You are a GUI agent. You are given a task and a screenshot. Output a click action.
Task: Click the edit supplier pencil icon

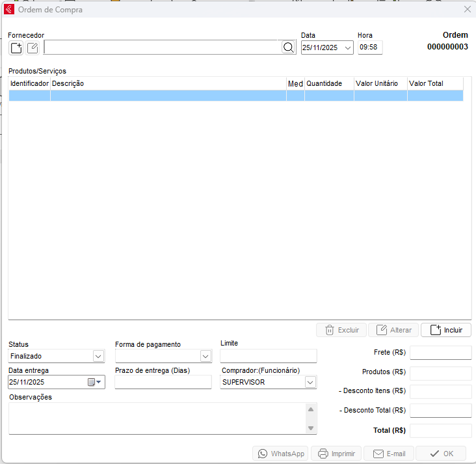point(33,48)
